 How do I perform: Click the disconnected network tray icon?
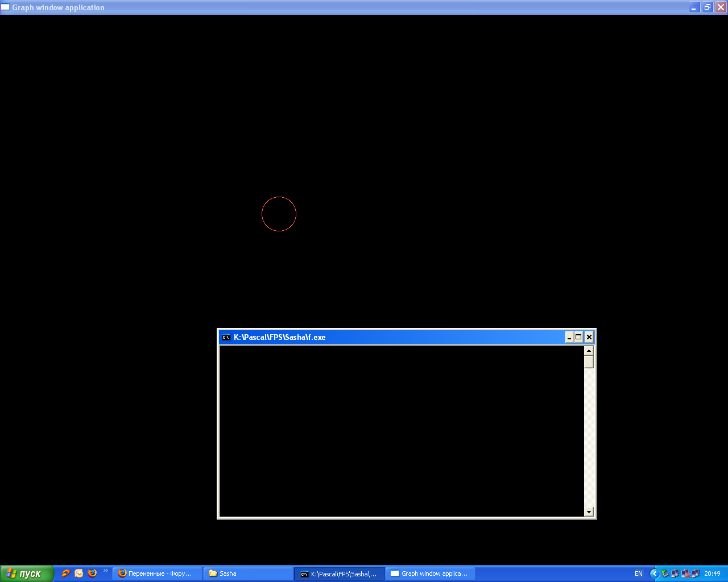tap(685, 573)
